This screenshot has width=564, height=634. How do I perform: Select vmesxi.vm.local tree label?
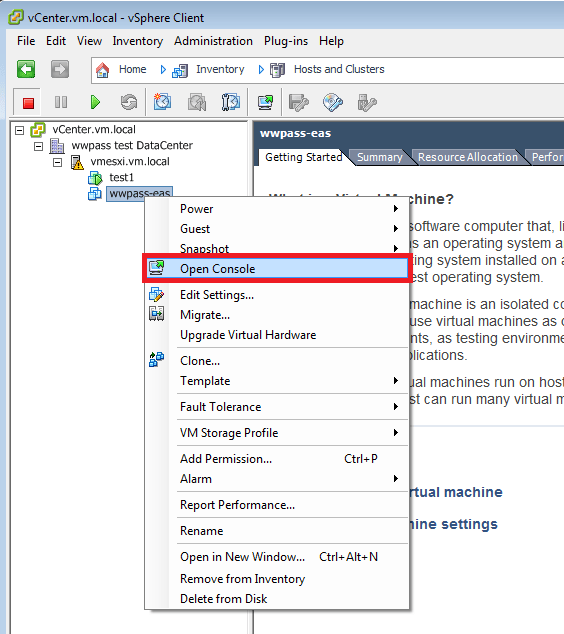130,162
